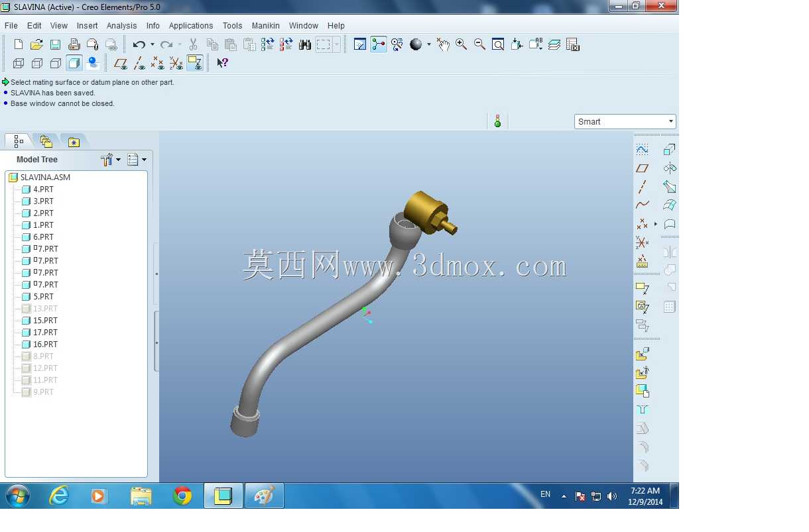
Task: Select the Zoom Out magnifier
Action: [480, 44]
